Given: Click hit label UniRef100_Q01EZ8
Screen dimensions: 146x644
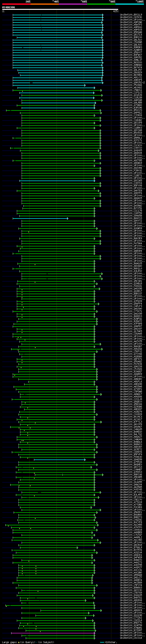Looking at the screenshot, I should [x=131, y=95].
